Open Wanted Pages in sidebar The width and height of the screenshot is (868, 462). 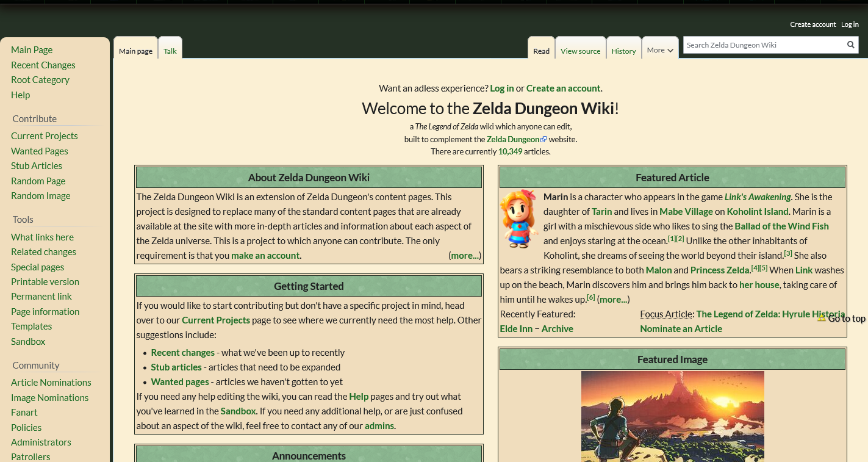pos(40,151)
